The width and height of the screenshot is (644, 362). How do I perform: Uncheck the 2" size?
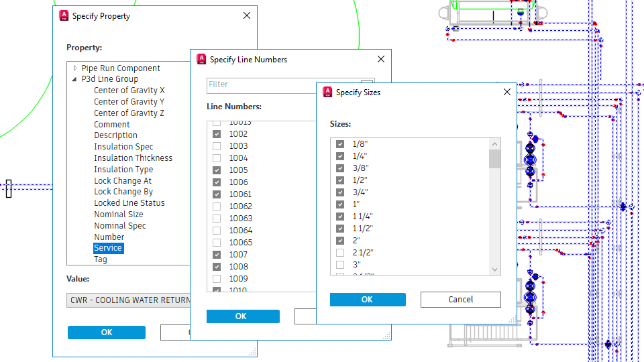tap(339, 241)
